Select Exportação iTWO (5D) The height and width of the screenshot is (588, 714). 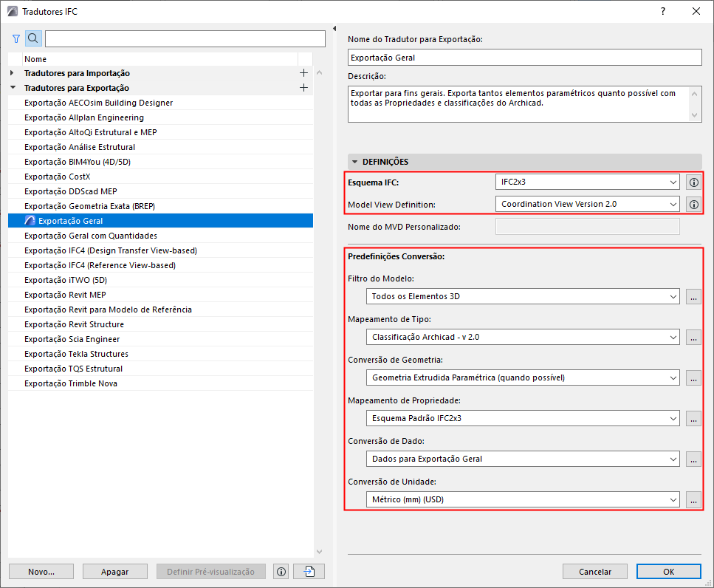(x=160, y=280)
